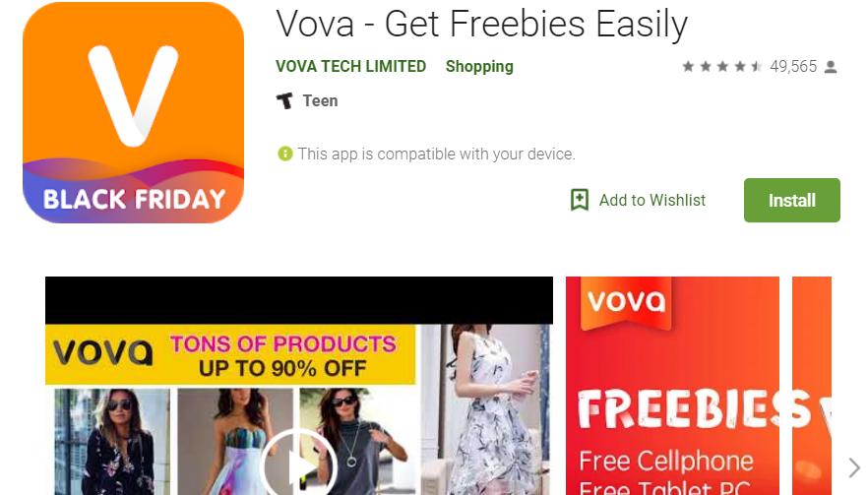Click the Teen content rating icon
This screenshot has height=495, width=868.
pos(284,100)
